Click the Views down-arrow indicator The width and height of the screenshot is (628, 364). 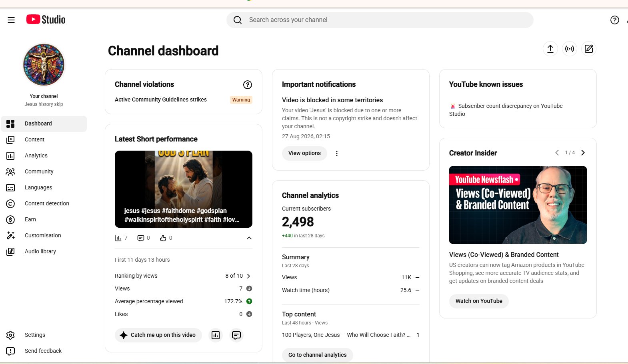(249, 288)
